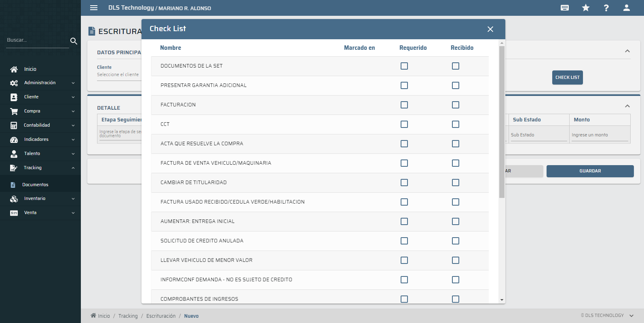Screen dimensions: 644x323
Task: Check Requerido for SOLICITUD DE CREDITO ANULADA
Action: pyautogui.click(x=404, y=241)
